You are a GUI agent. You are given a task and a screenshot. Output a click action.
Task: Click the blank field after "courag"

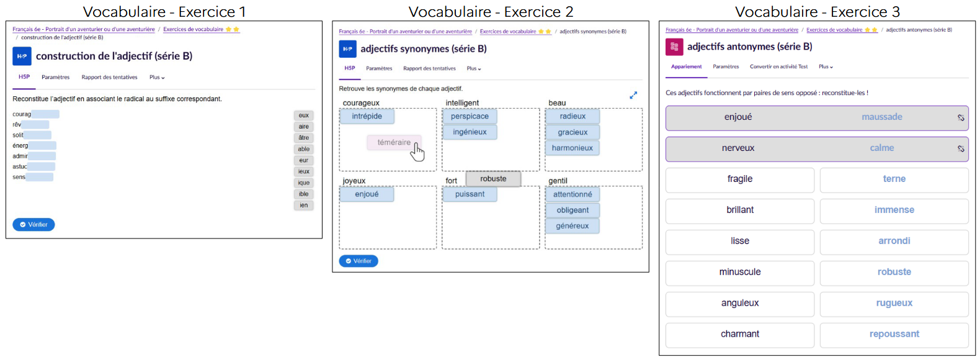click(x=45, y=114)
